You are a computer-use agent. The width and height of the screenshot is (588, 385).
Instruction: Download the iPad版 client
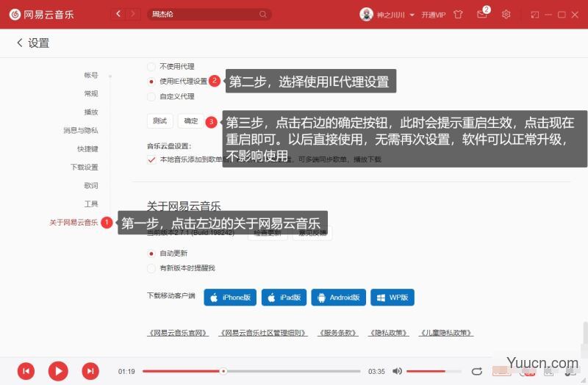point(284,298)
